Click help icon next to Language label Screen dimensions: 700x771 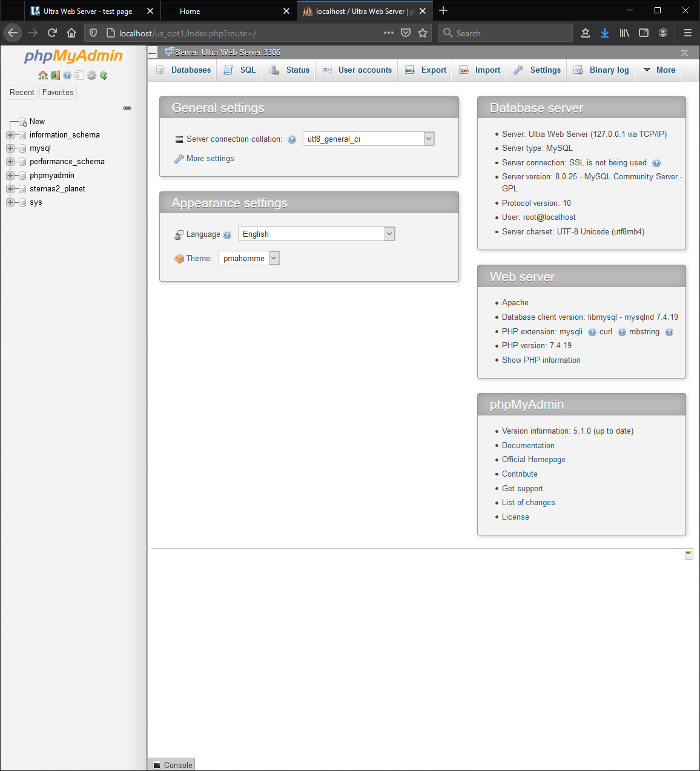pos(227,235)
